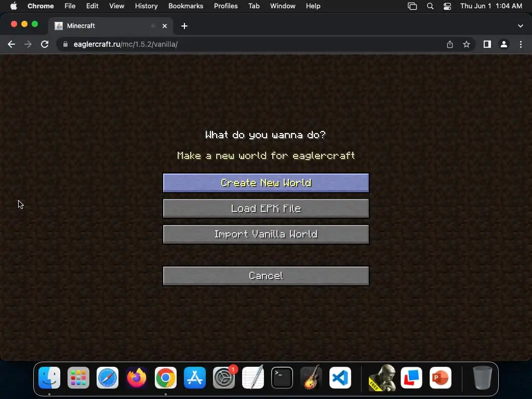Image resolution: width=532 pixels, height=399 pixels.
Task: Go back using browser back arrow
Action: coord(11,44)
